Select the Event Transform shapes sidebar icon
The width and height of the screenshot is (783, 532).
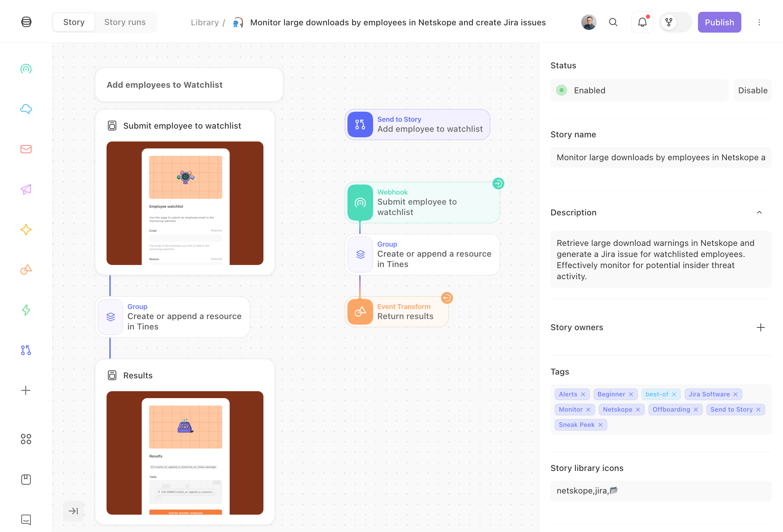(x=26, y=269)
